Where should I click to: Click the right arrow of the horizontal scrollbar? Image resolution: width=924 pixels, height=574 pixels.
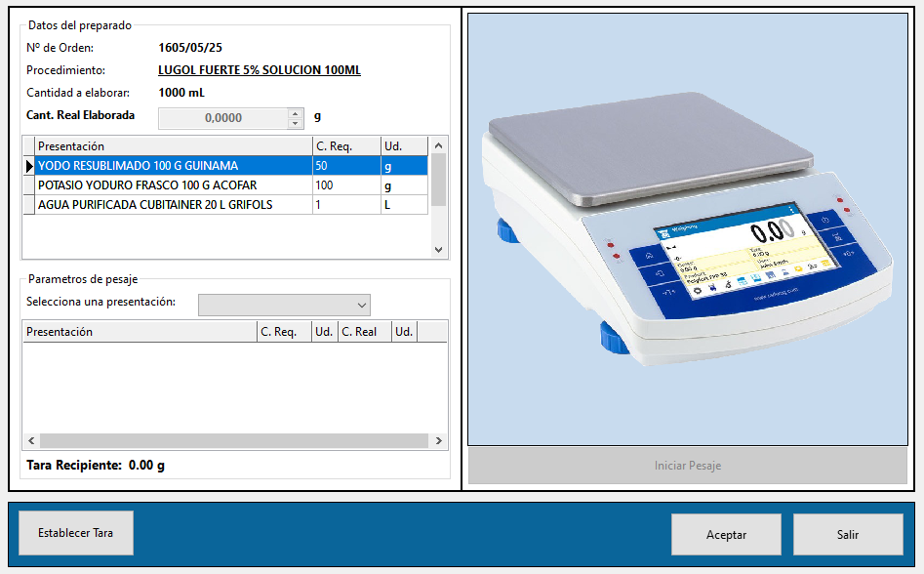pyautogui.click(x=438, y=441)
